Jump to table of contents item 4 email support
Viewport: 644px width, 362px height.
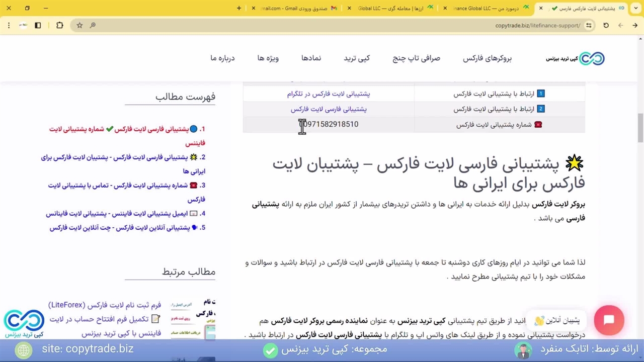[x=126, y=214]
